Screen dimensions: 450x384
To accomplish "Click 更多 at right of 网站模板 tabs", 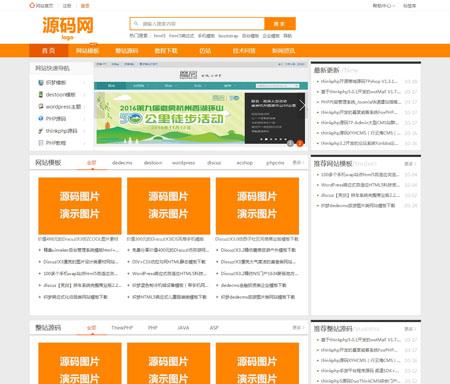I will click(x=298, y=162).
